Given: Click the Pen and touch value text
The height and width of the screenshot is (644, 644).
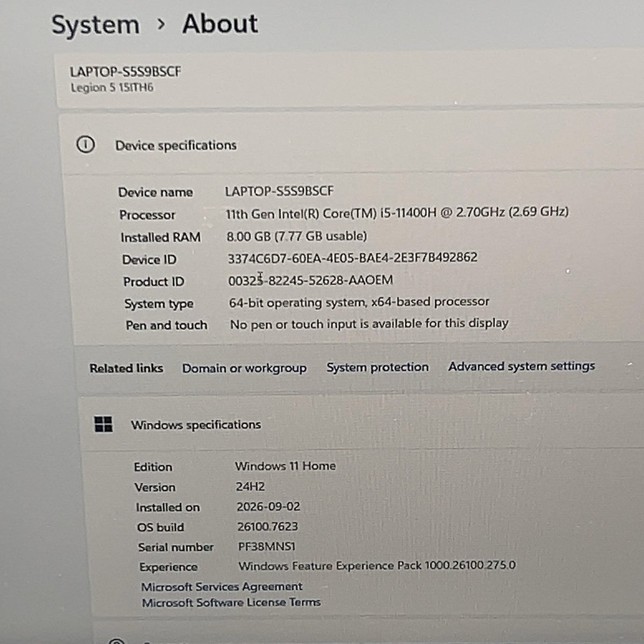Looking at the screenshot, I should [369, 324].
